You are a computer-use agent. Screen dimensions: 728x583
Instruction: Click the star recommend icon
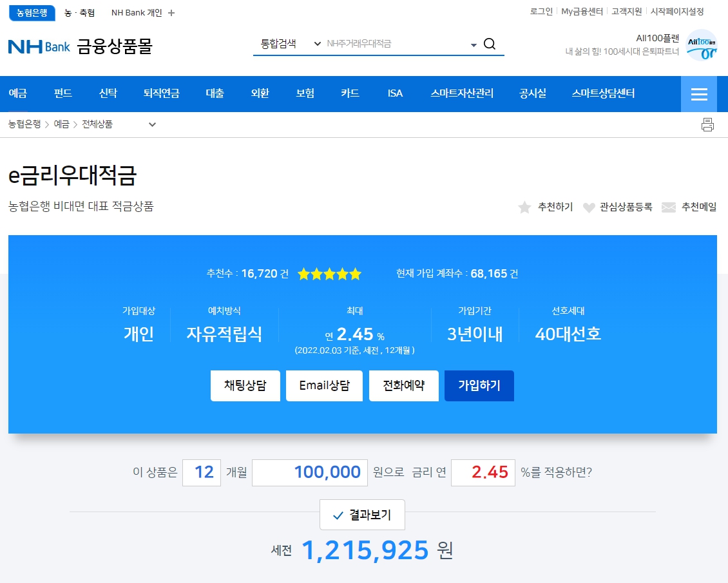(x=524, y=207)
